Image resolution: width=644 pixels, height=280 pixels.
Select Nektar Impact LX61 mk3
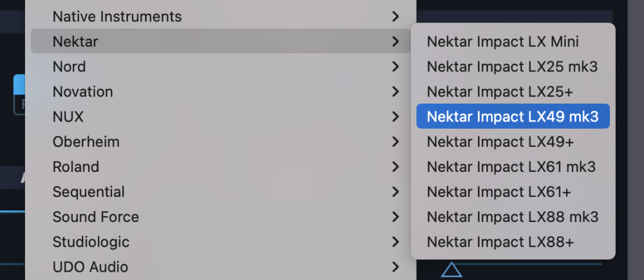click(511, 167)
